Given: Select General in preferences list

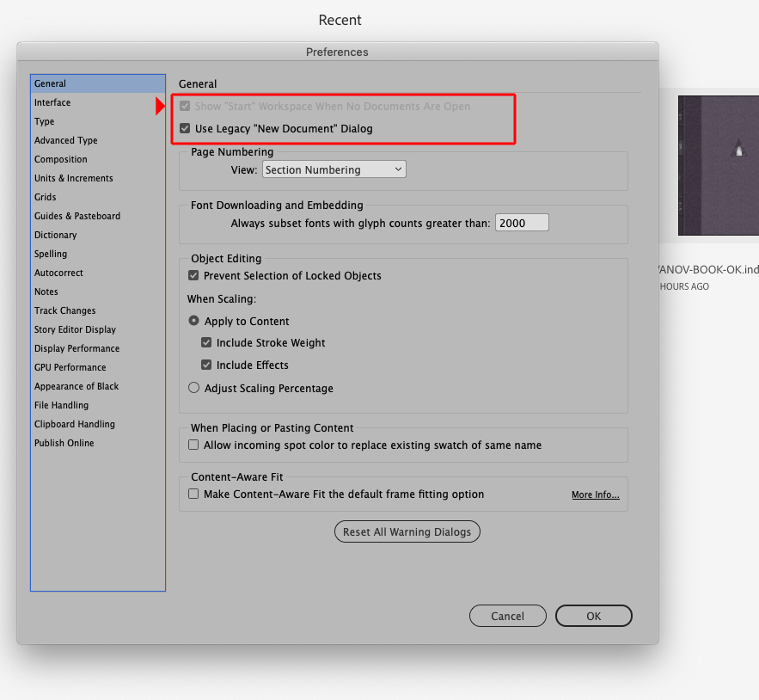Looking at the screenshot, I should (x=98, y=83).
